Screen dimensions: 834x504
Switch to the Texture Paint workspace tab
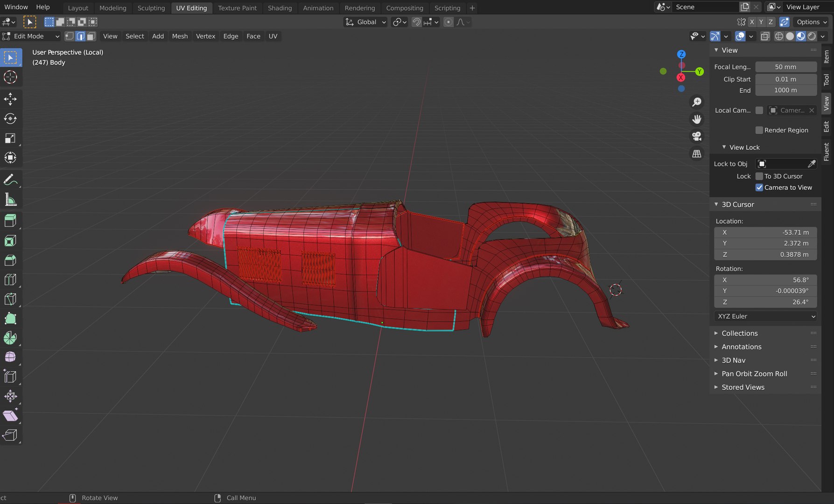point(237,8)
